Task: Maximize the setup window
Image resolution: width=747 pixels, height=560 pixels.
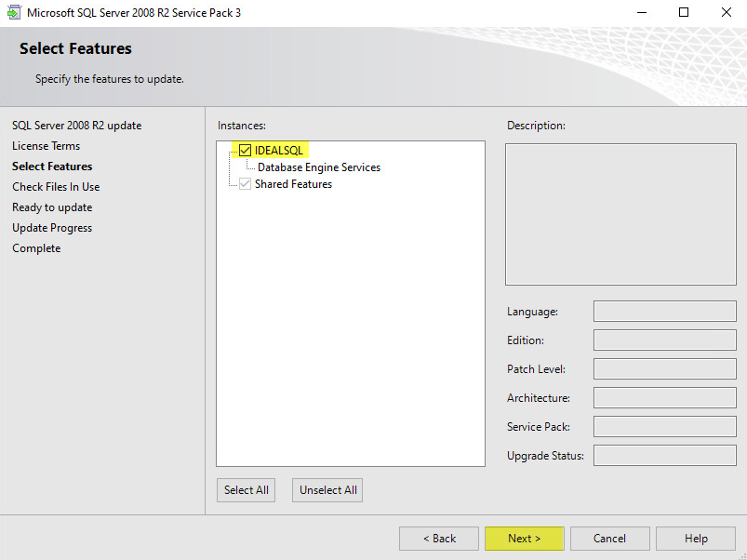Action: (684, 12)
